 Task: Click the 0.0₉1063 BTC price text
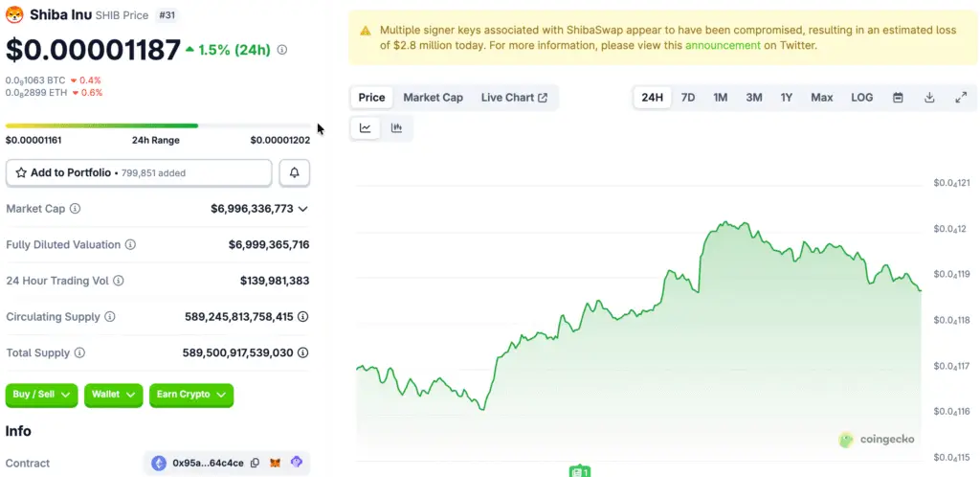click(x=35, y=80)
